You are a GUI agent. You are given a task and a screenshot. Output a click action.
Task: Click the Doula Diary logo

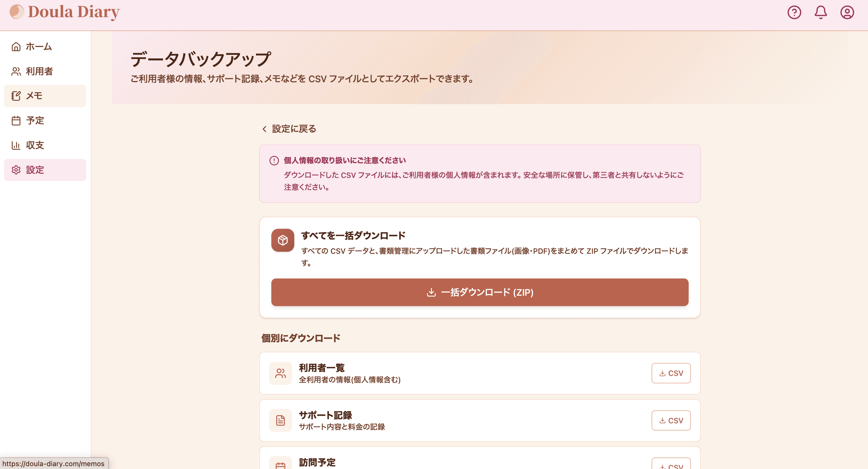click(65, 12)
